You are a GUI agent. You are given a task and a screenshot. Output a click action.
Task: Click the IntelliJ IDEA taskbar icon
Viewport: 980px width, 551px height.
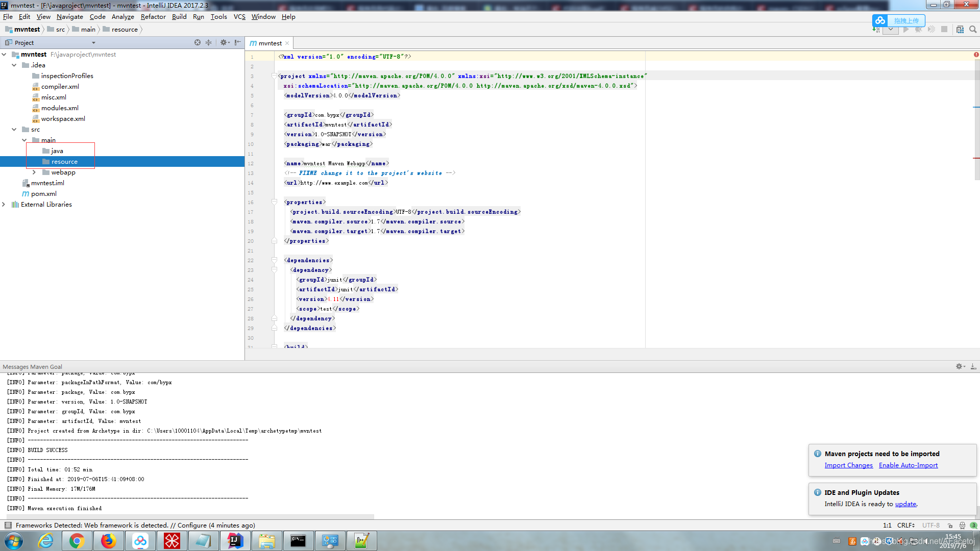point(235,541)
